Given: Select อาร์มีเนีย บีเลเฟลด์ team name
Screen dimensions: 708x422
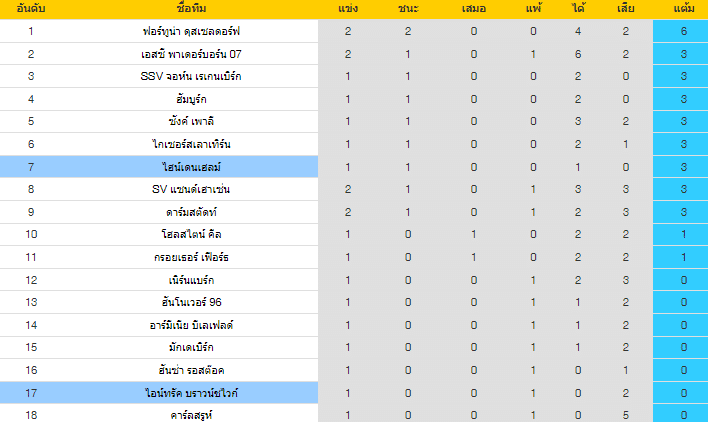Looking at the screenshot, I should [191, 325].
